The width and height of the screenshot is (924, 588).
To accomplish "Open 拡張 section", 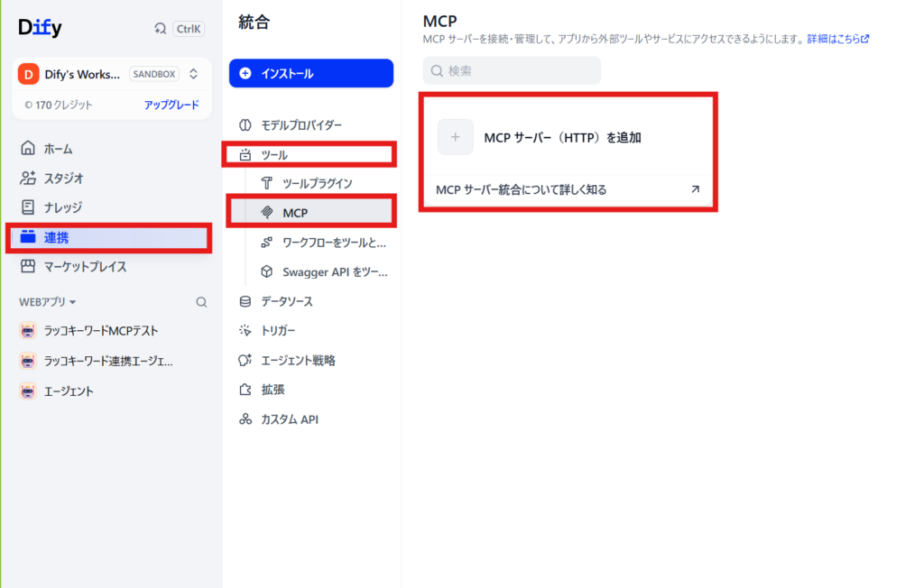I will tap(311, 390).
